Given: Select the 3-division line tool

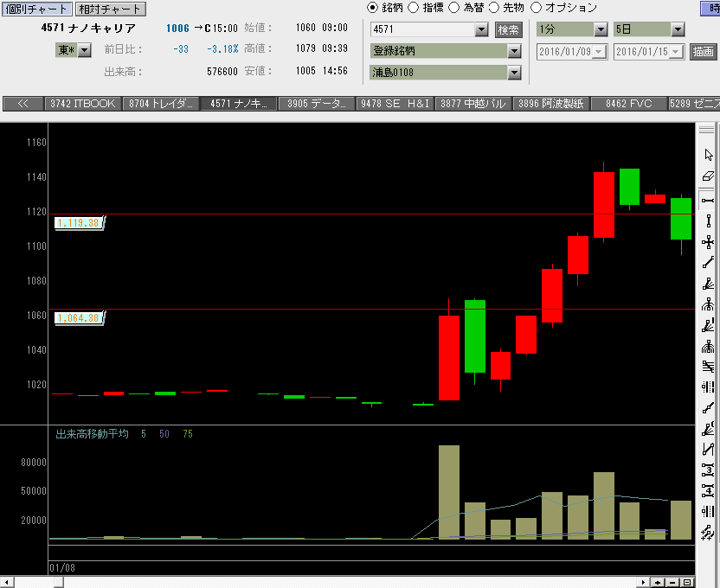Looking at the screenshot, I should pos(708,470).
